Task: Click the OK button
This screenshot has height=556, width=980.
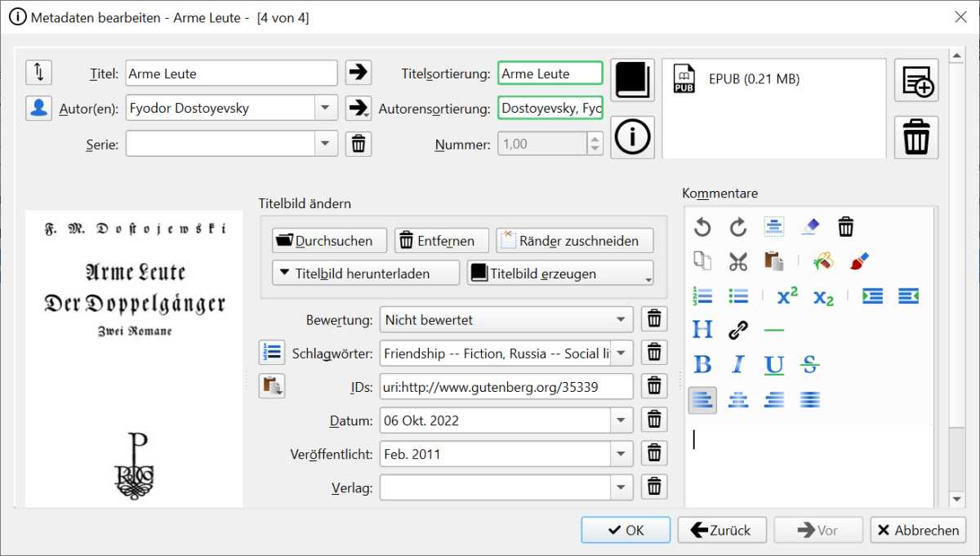Action: [626, 530]
